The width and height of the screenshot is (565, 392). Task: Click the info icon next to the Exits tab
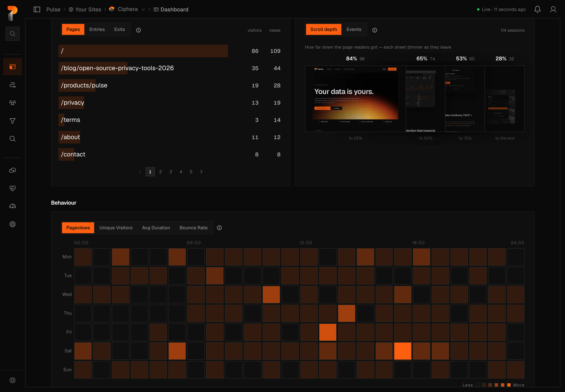pos(139,30)
